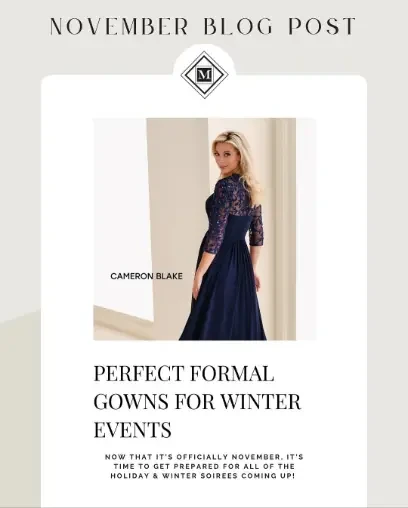The width and height of the screenshot is (408, 508).
Task: Click the TIME TO GET PREPARED line
Action: pyautogui.click(x=204, y=466)
